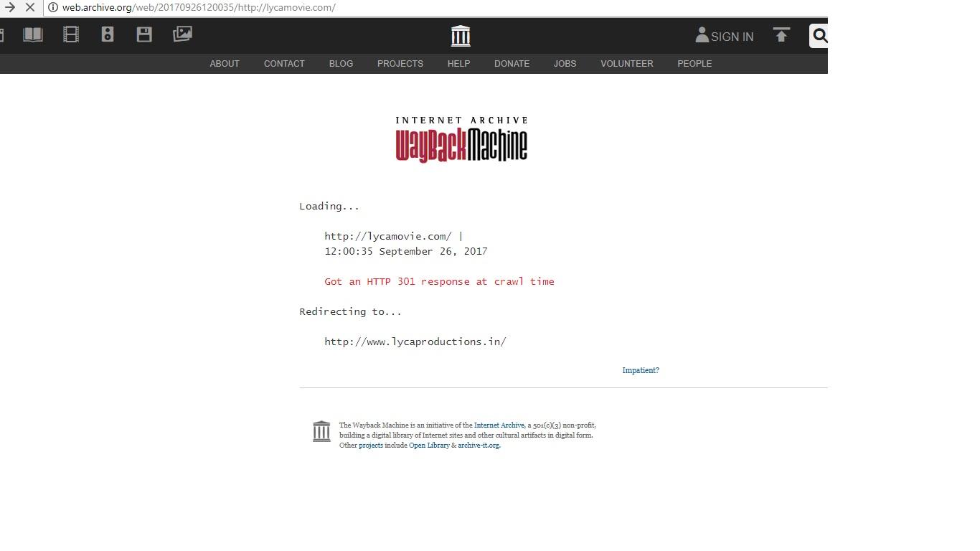Click the footer Internet Archive building icon

[321, 431]
